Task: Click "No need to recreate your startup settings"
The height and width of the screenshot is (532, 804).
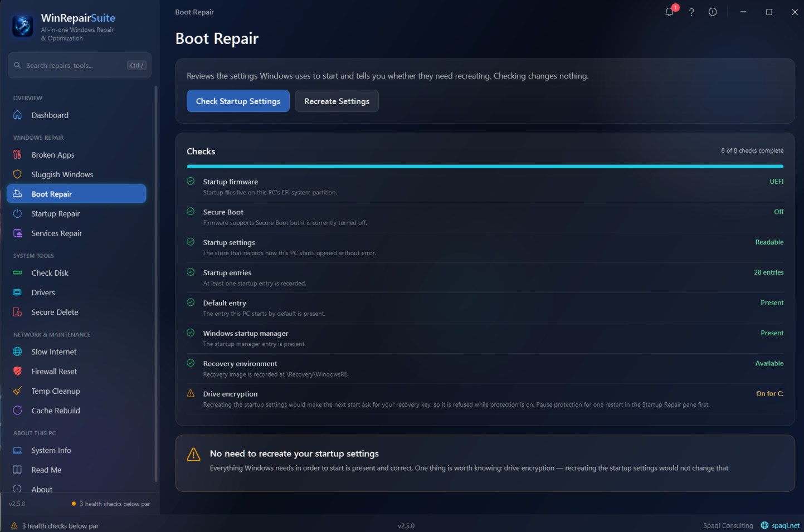Action: 294,453
